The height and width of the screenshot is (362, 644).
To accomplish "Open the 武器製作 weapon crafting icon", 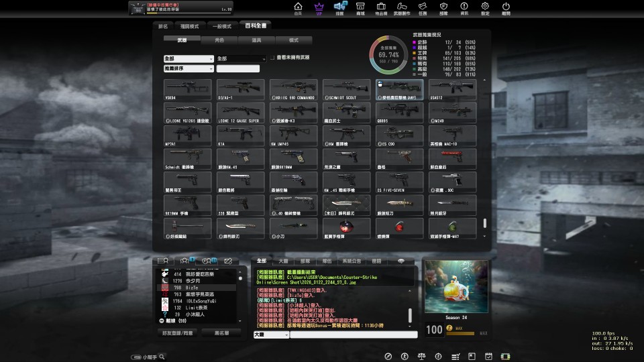I will tap(401, 8).
